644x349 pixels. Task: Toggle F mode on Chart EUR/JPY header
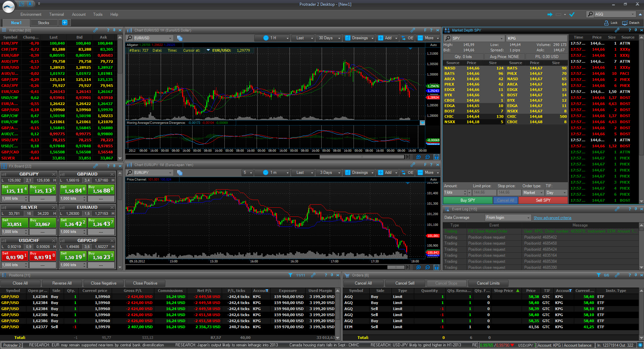click(425, 165)
